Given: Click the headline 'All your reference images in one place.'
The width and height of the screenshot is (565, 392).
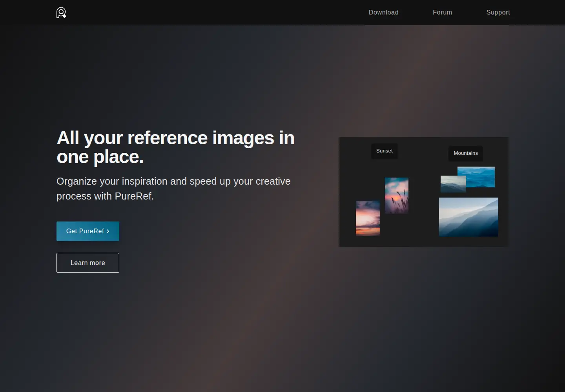Looking at the screenshot, I should coord(175,147).
